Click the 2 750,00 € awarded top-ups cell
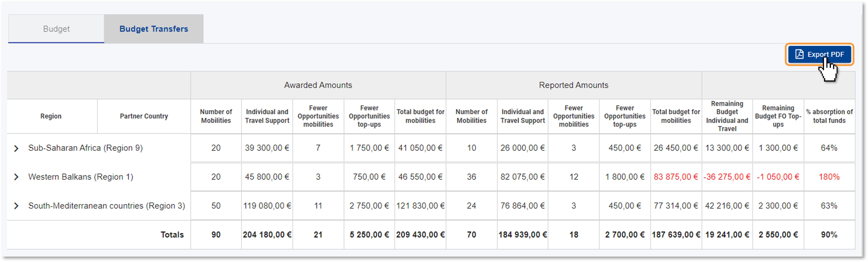The width and height of the screenshot is (868, 262). pos(369,206)
